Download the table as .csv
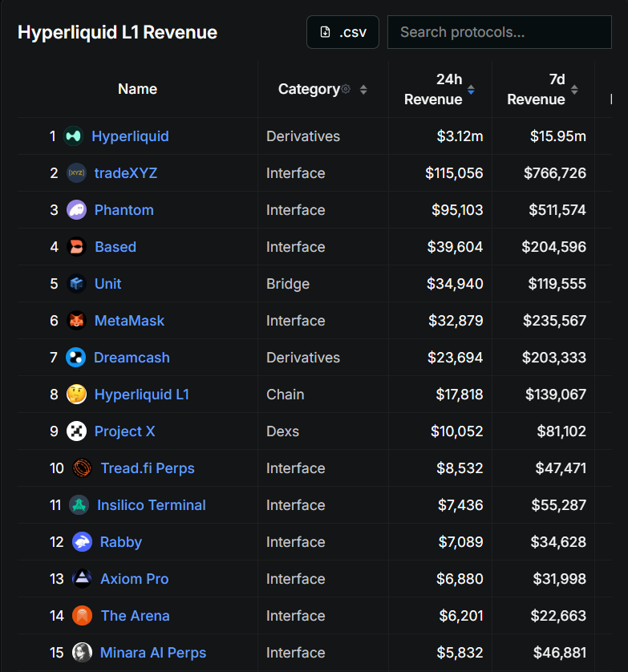Screen dimensions: 628x672 click(342, 32)
